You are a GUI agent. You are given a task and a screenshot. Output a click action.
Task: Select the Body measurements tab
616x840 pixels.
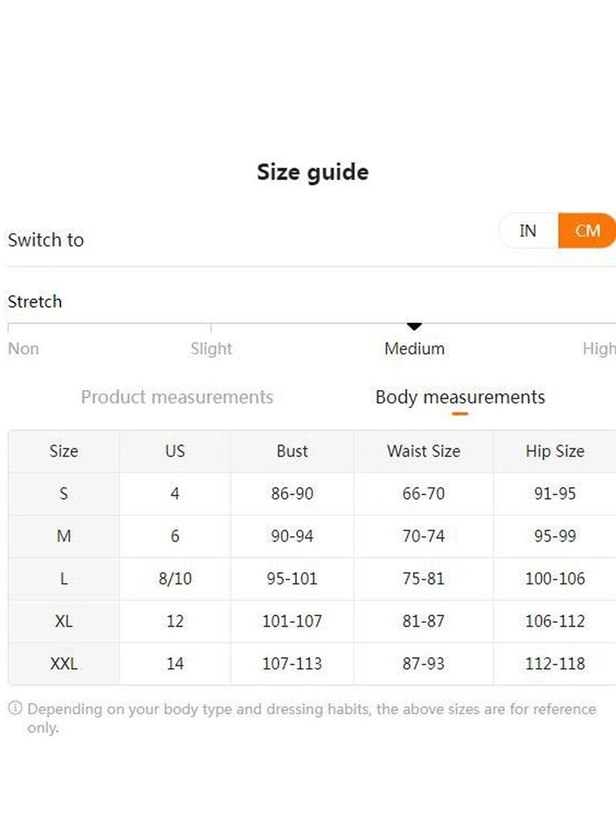(x=460, y=397)
